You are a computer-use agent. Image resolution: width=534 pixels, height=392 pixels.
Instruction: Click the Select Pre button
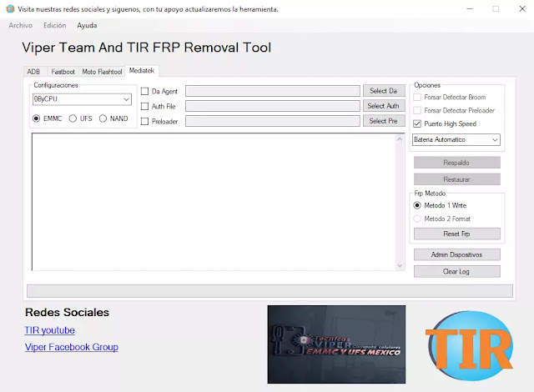[x=384, y=121]
